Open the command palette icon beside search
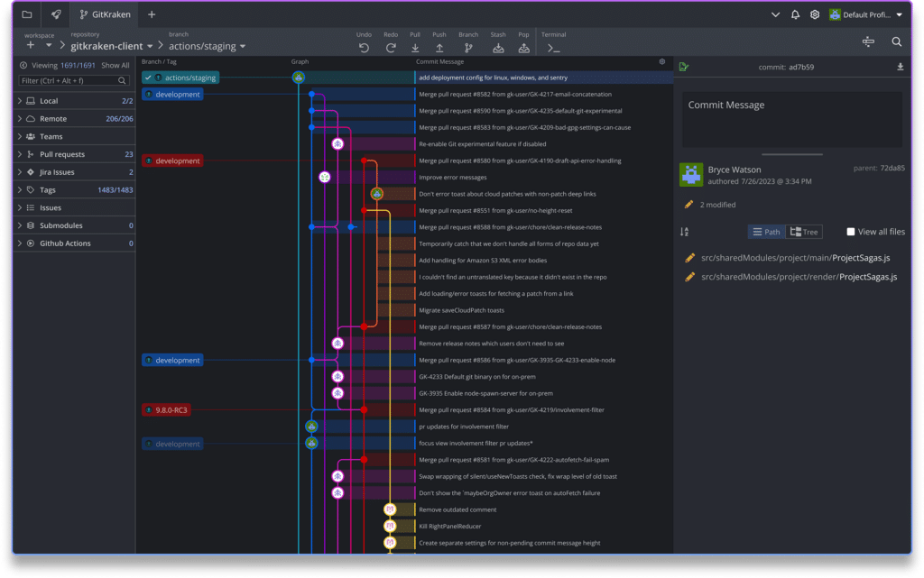924x578 pixels. [868, 41]
